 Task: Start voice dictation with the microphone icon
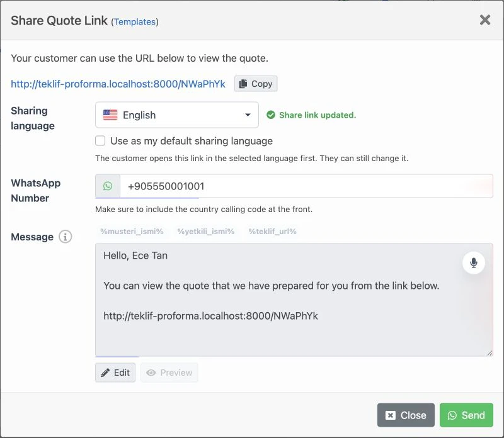pos(474,262)
